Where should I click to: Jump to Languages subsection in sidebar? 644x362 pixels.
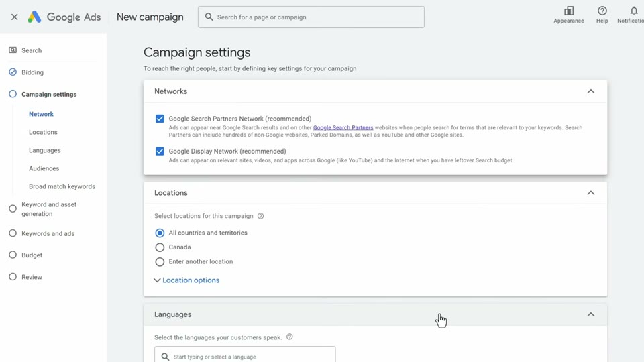click(45, 150)
